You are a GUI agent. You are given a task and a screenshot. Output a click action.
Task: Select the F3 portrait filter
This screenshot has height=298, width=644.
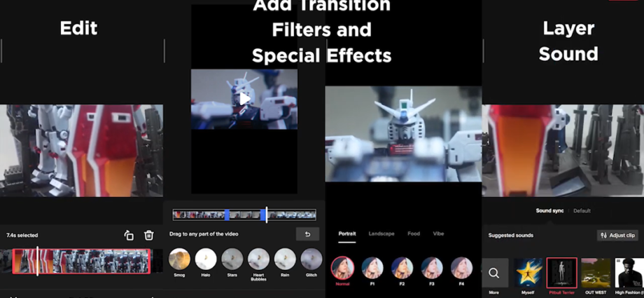(x=431, y=268)
